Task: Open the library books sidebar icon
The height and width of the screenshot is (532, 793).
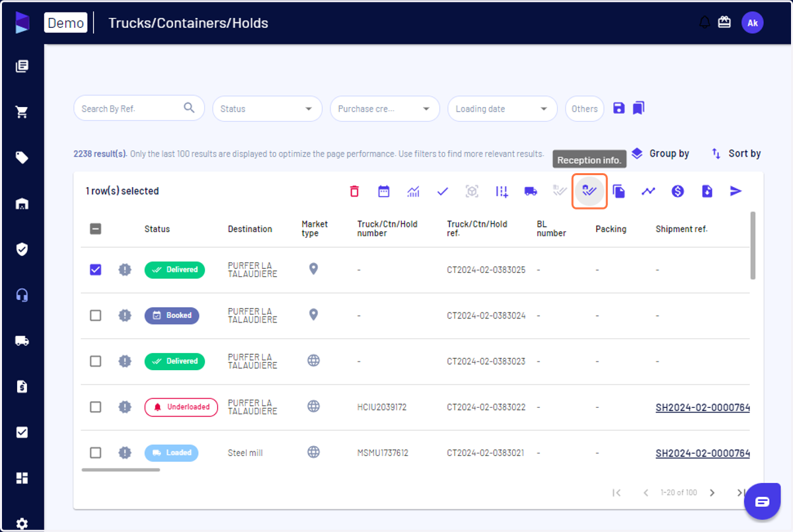Action: [22, 66]
